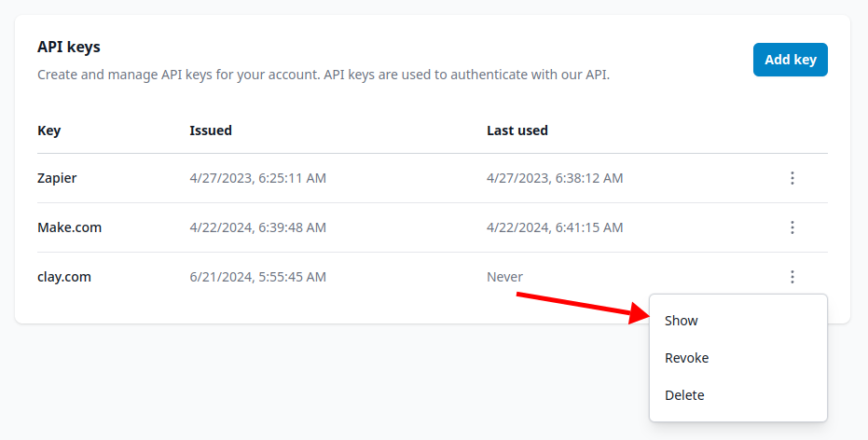Choose Revoke in the dropdown menu
This screenshot has height=440, width=868.
pyautogui.click(x=687, y=358)
